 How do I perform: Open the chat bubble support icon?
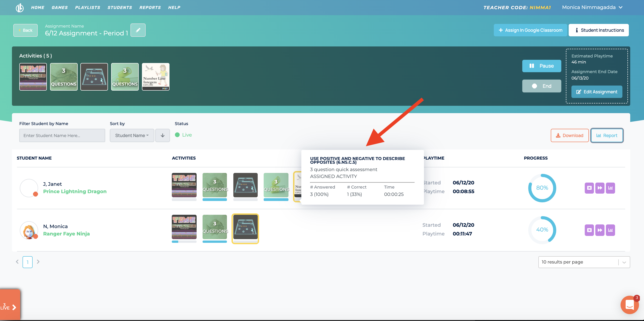coord(629,305)
